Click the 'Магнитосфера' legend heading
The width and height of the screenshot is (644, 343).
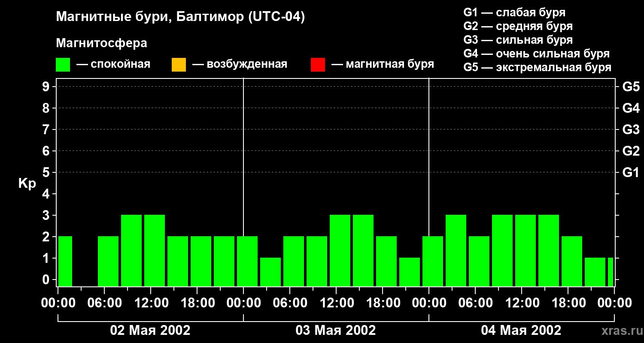(x=101, y=43)
